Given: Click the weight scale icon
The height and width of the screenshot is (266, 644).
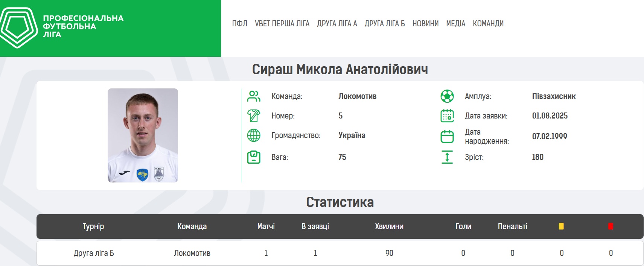Looking at the screenshot, I should pyautogui.click(x=253, y=157).
